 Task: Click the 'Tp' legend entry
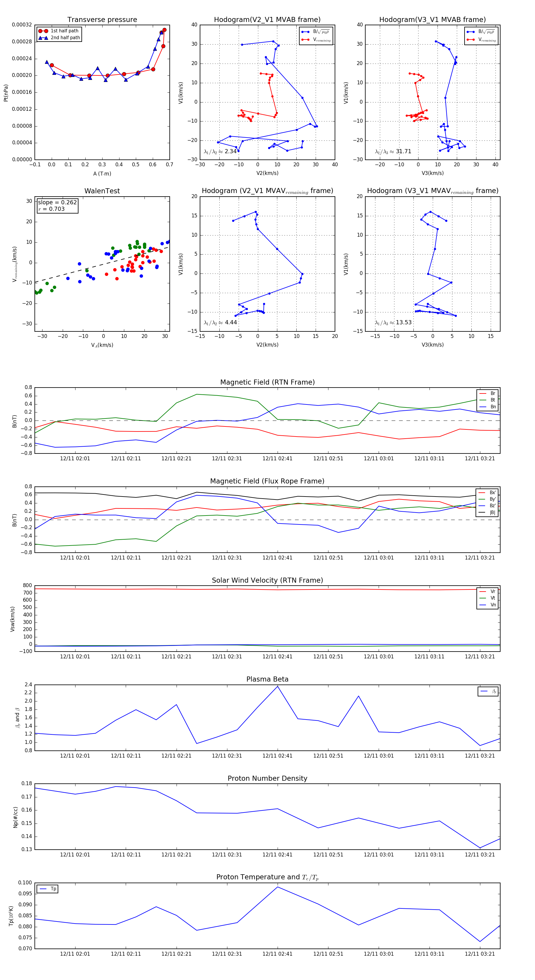tap(48, 889)
